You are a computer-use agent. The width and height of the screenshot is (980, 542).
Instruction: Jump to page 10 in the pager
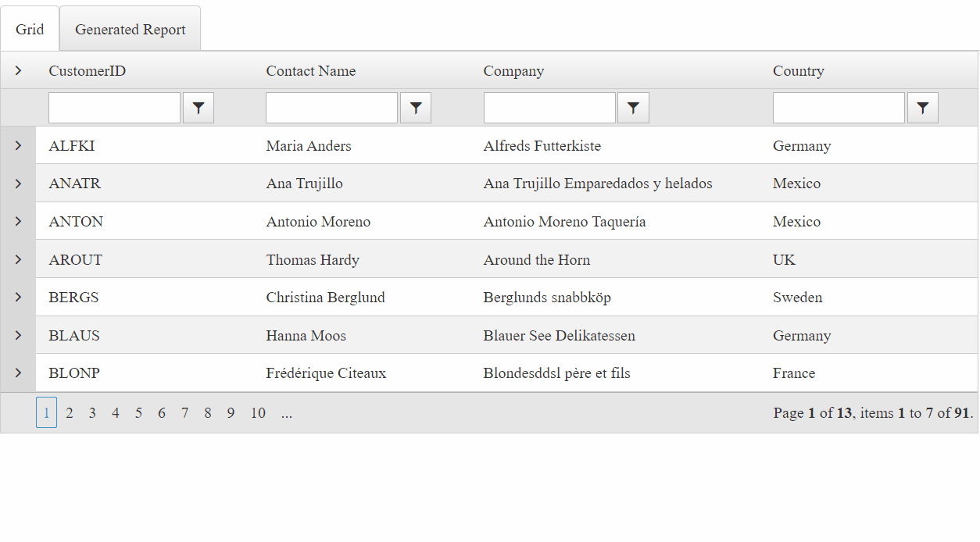click(x=258, y=412)
